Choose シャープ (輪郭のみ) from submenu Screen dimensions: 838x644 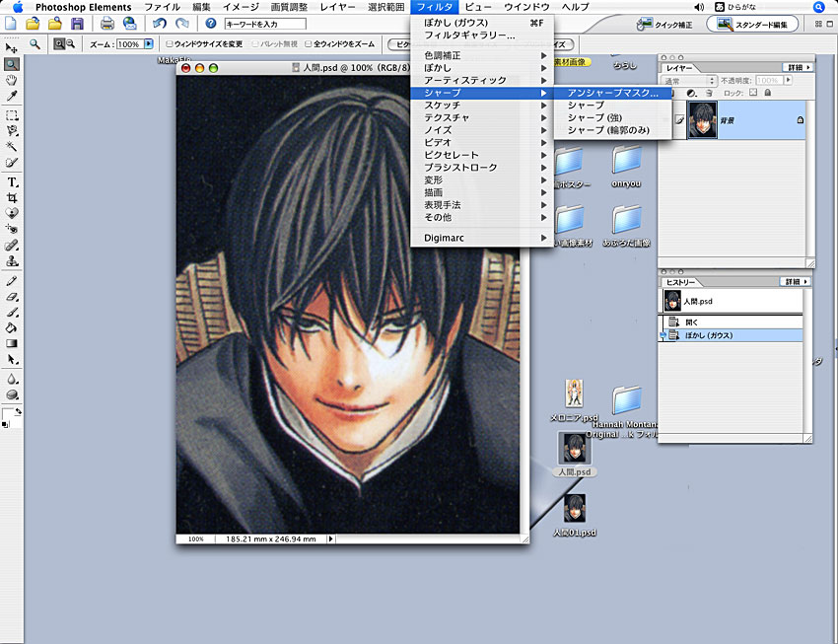point(612,130)
